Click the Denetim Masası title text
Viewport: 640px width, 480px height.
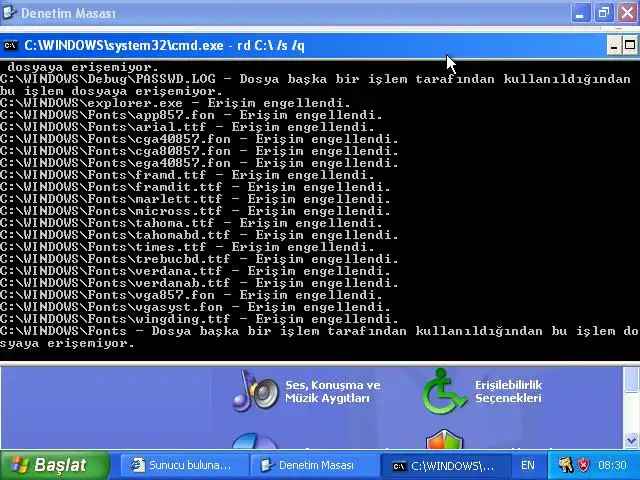[68, 13]
